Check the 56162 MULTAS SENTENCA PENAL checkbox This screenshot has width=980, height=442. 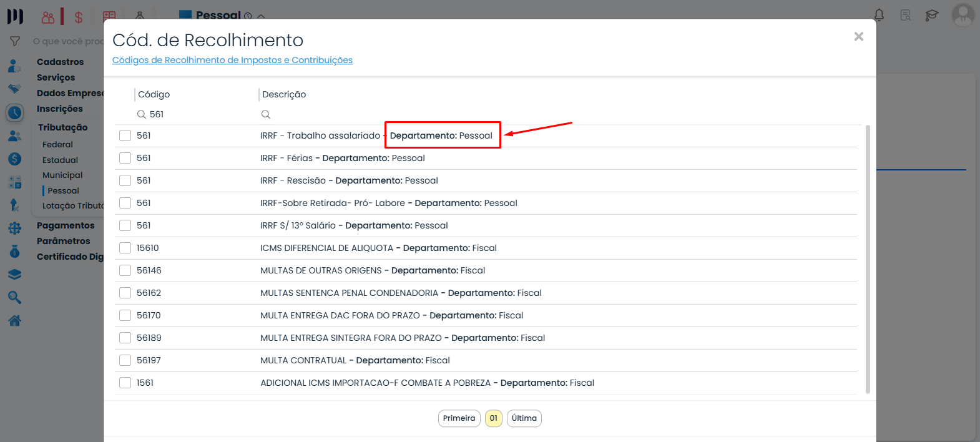point(125,293)
